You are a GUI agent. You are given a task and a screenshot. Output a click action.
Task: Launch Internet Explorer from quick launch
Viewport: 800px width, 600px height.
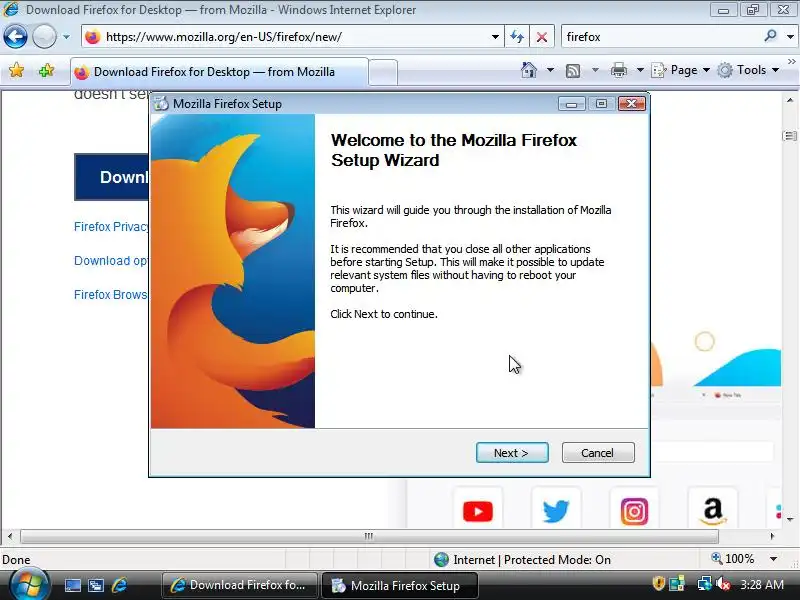[x=119, y=585]
